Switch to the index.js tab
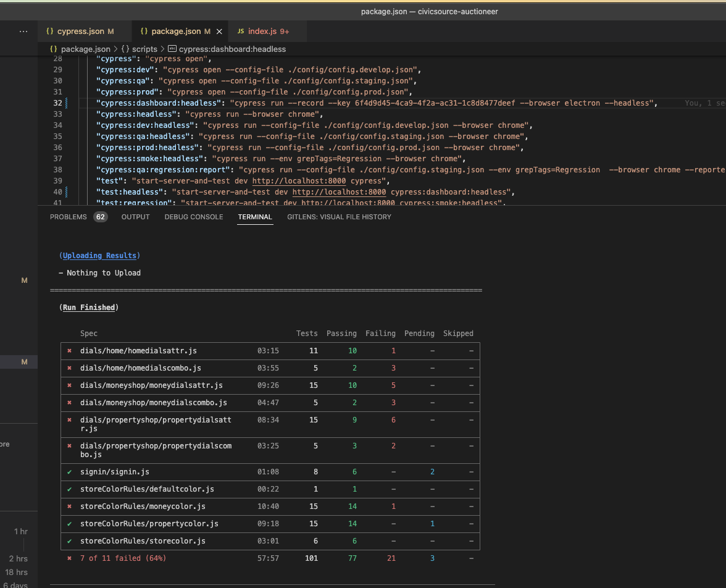 [262, 31]
